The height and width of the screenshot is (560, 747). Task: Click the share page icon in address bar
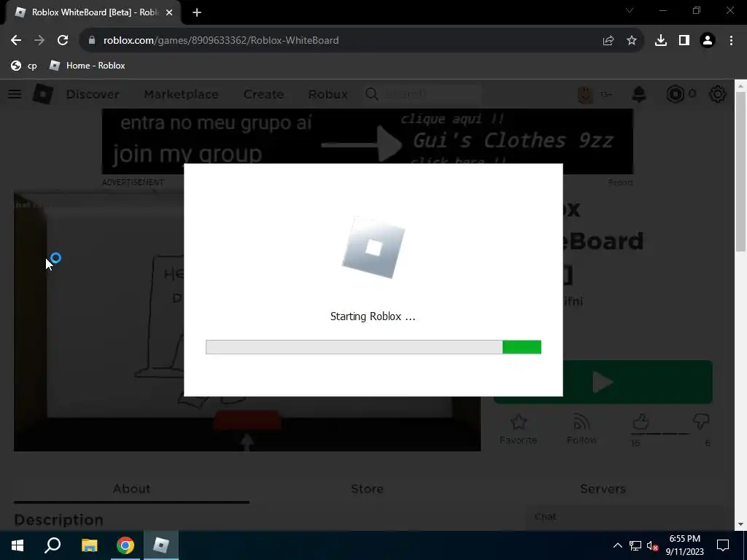point(608,41)
